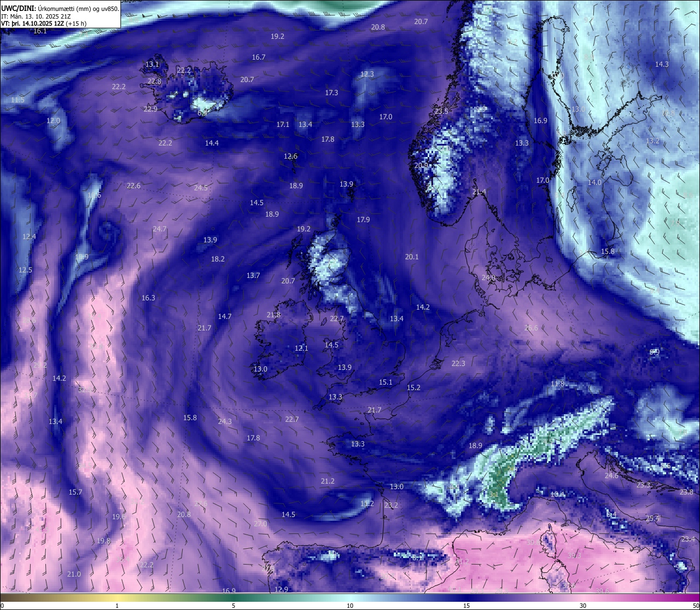Click the 1 tick on the color scale
Screen dimensions: 700x610
point(117,606)
